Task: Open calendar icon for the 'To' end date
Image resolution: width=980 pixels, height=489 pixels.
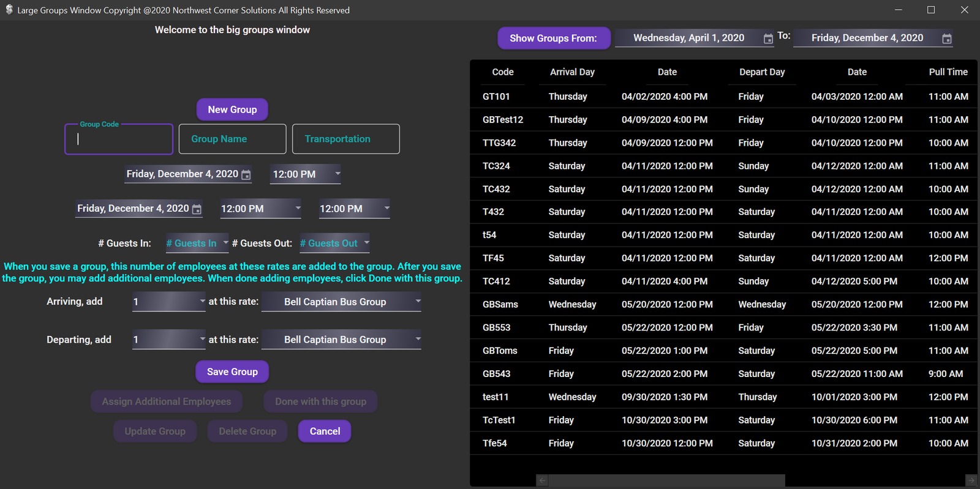Action: tap(946, 39)
